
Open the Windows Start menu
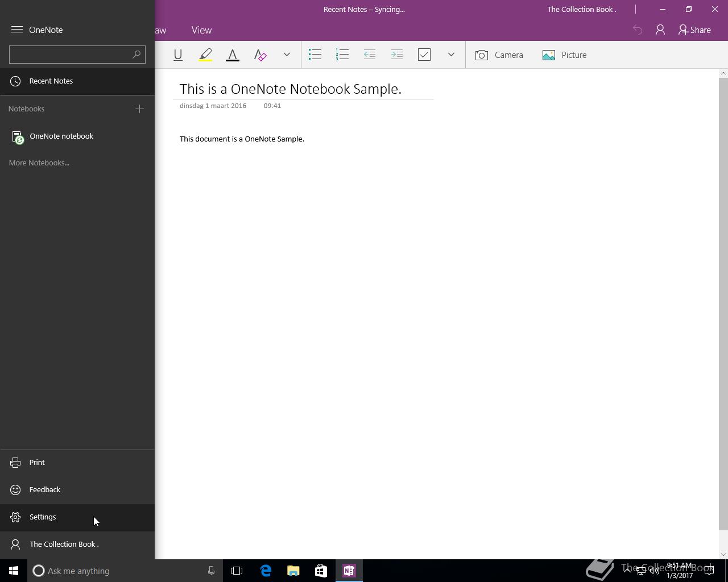14,571
